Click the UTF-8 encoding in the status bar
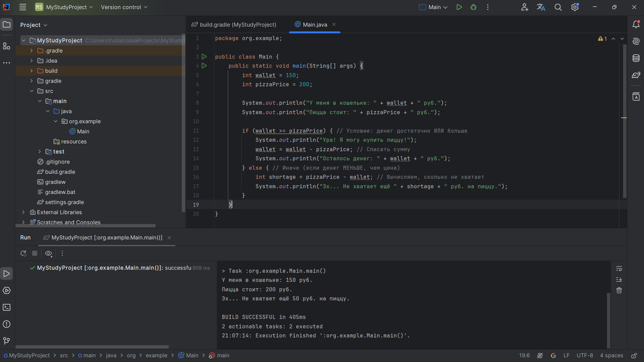Screen dimensions: 644x362 click(584, 355)
